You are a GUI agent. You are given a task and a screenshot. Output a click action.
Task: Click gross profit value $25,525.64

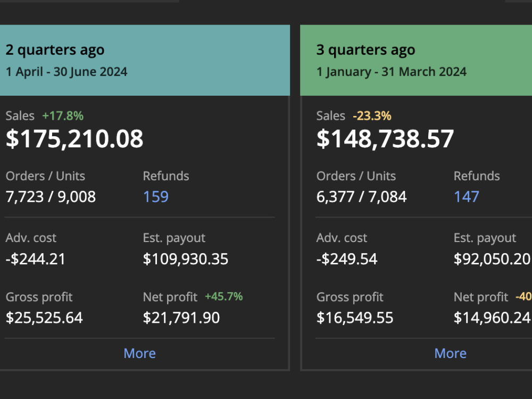44,318
